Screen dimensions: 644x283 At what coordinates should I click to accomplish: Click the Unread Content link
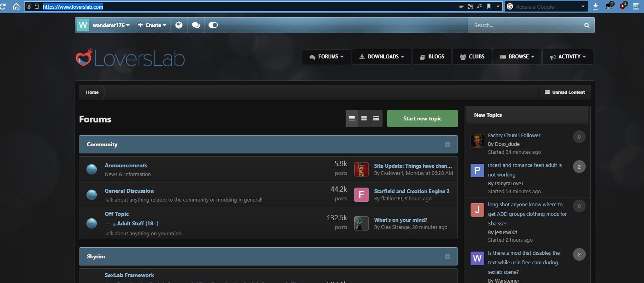[565, 92]
